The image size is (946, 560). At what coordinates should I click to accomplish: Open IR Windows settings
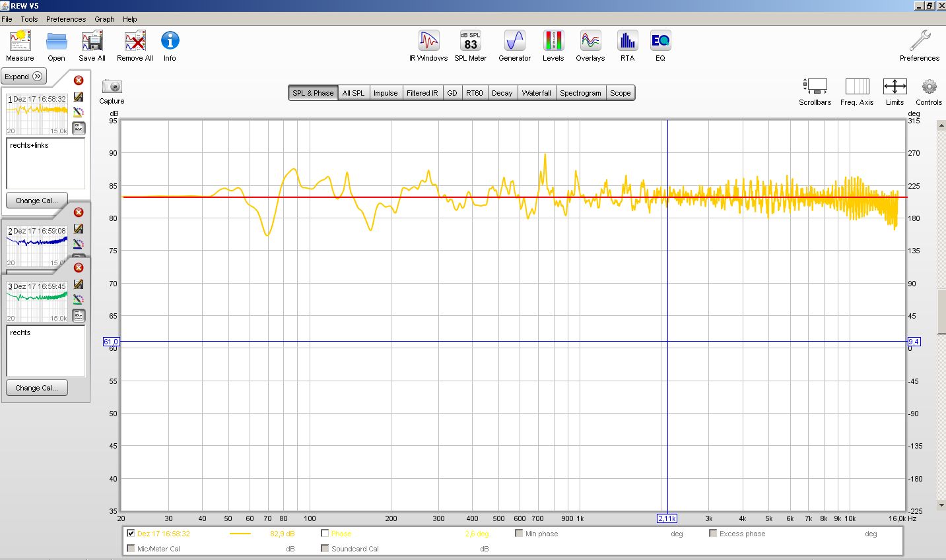pyautogui.click(x=428, y=46)
